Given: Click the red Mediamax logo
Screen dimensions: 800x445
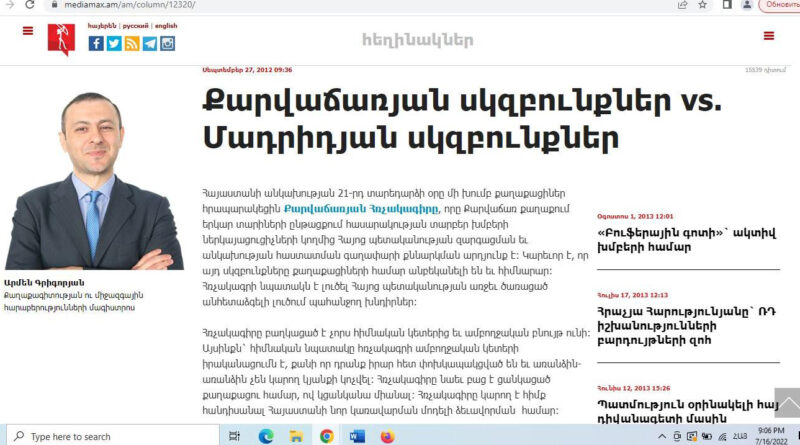Looking at the screenshot, I should coord(60,39).
